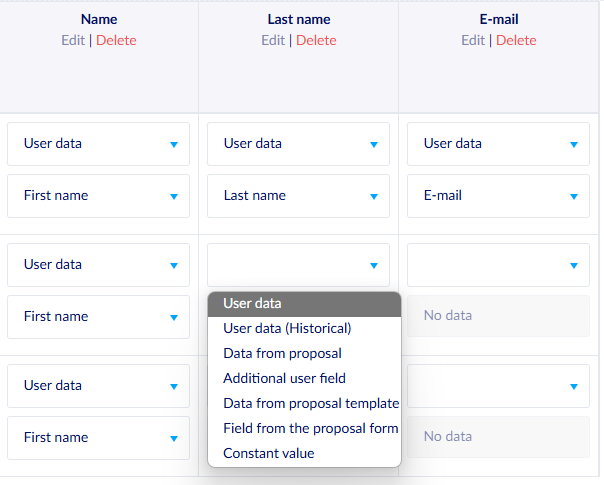This screenshot has width=604, height=485.
Task: Pick Field from the proposal form option
Action: coord(304,429)
